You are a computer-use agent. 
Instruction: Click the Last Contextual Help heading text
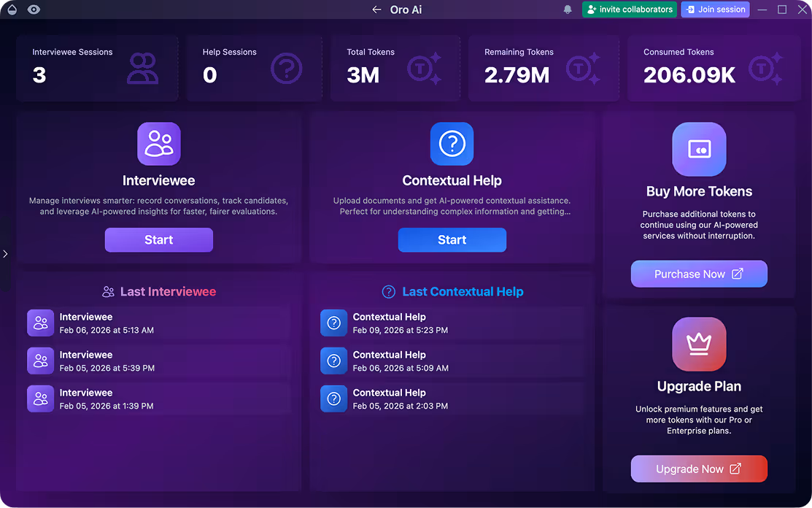[x=463, y=292]
